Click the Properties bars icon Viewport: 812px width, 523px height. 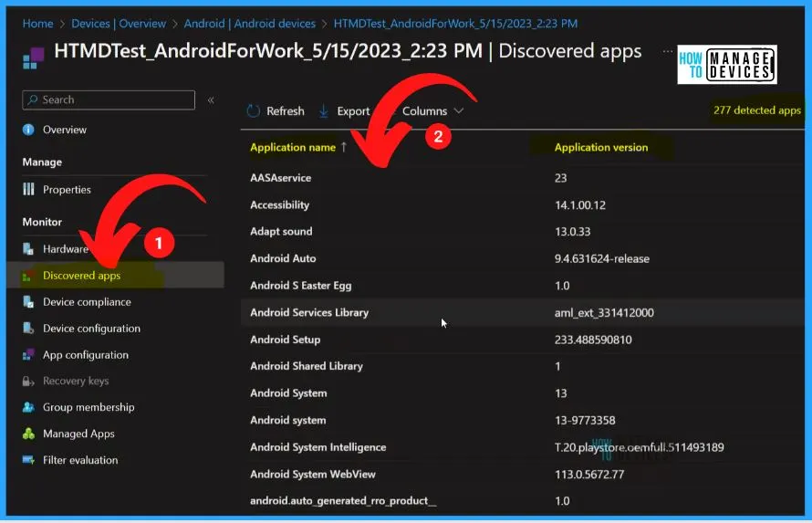[x=28, y=190]
